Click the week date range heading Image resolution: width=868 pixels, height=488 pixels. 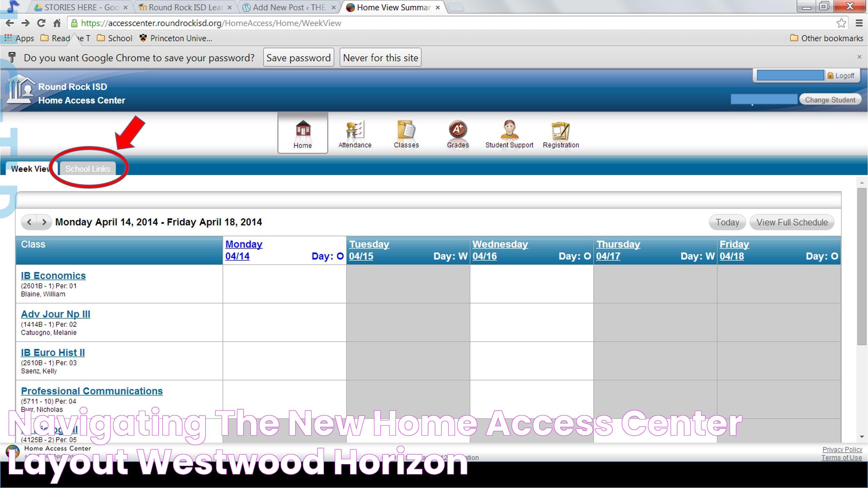tap(159, 222)
